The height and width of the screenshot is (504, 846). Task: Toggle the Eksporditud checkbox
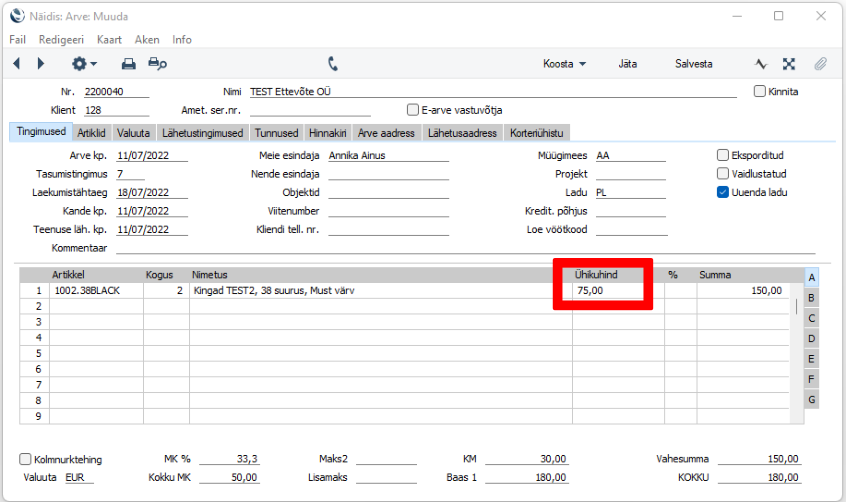pos(723,155)
